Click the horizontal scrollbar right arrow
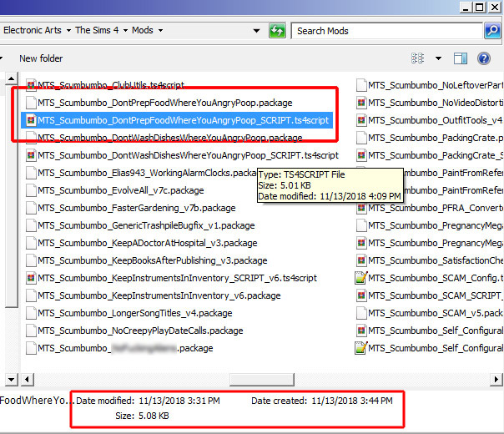 coord(496,379)
